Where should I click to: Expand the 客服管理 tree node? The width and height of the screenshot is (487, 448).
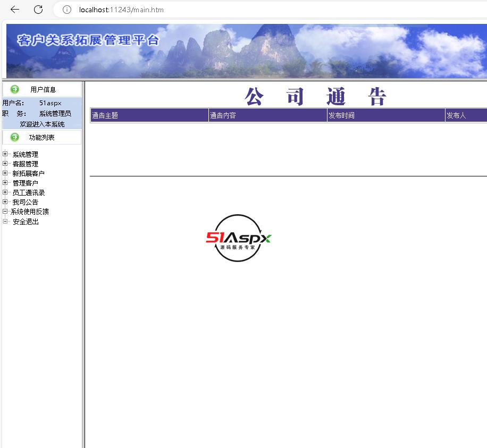[5, 163]
